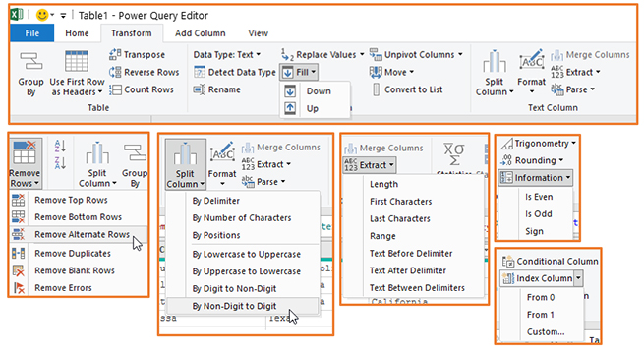This screenshot has height=357, width=644.
Task: Click the Sort ascending A-Z icon
Action: pyautogui.click(x=60, y=146)
